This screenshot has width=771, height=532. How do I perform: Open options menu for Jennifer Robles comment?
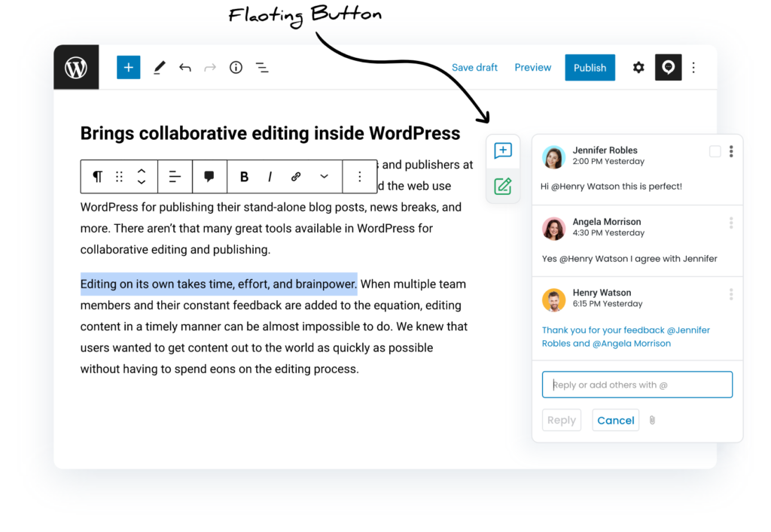[731, 151]
